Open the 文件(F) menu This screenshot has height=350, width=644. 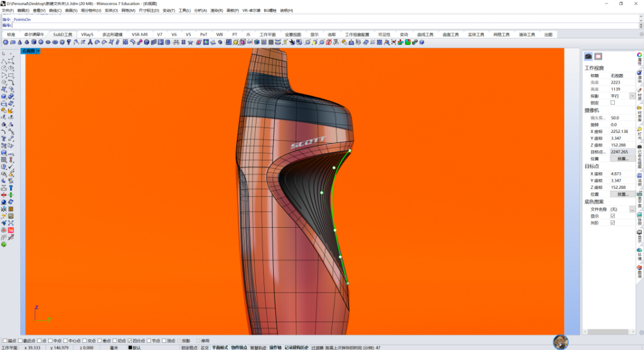pos(8,10)
